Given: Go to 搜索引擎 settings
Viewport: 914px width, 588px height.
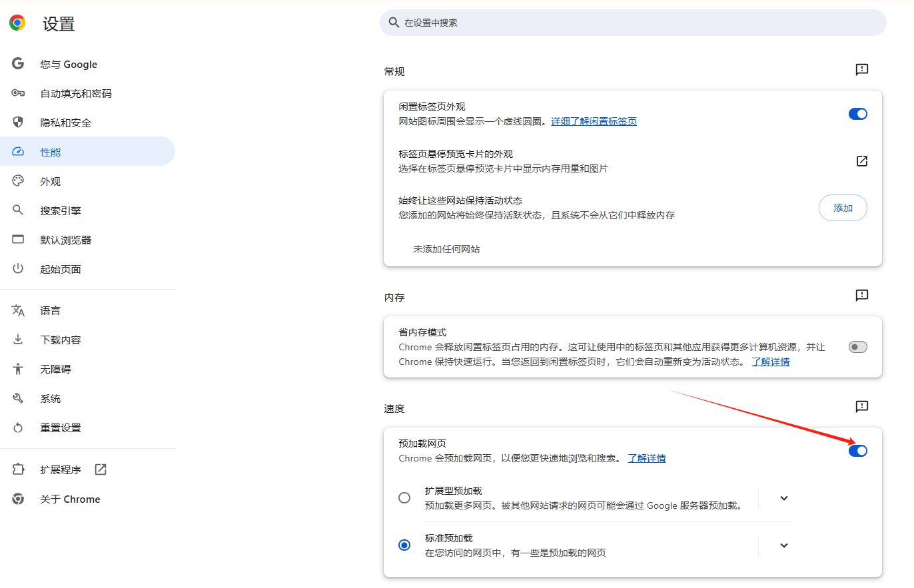Looking at the screenshot, I should point(88,210).
